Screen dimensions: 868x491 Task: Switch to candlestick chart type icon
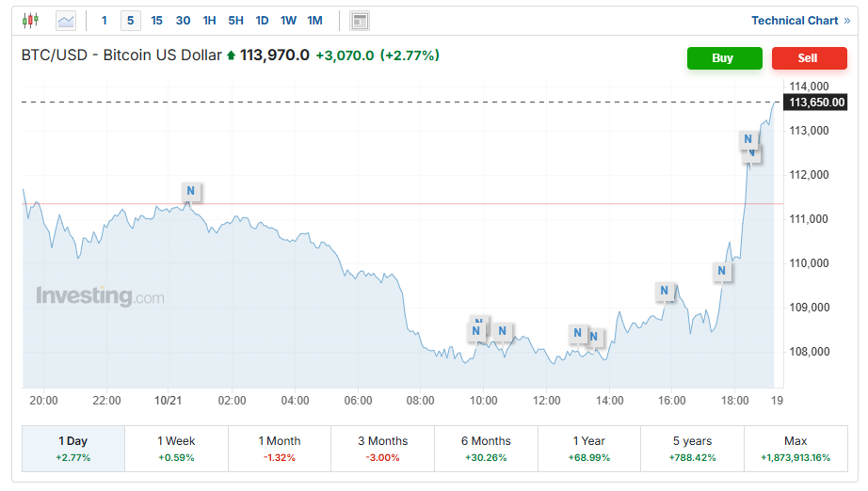click(31, 20)
